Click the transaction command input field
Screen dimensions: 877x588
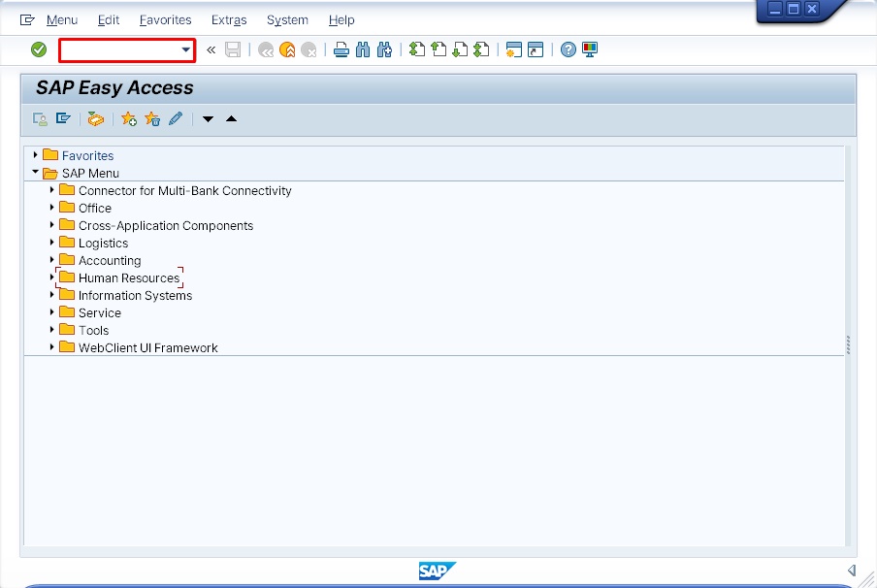pos(127,50)
